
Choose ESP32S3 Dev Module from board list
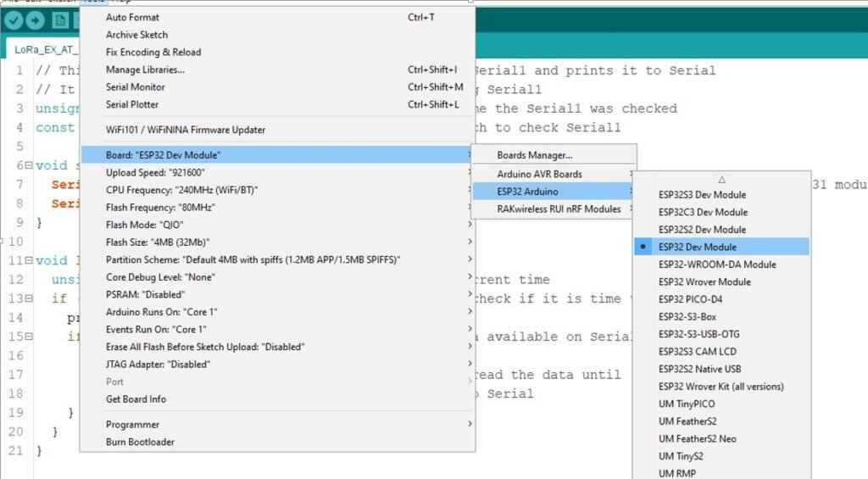(702, 194)
